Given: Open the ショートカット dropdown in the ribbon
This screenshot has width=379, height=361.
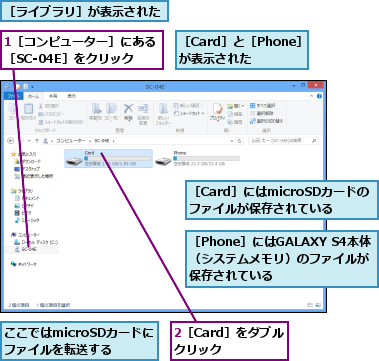Looking at the screenshot, I should (x=189, y=114).
